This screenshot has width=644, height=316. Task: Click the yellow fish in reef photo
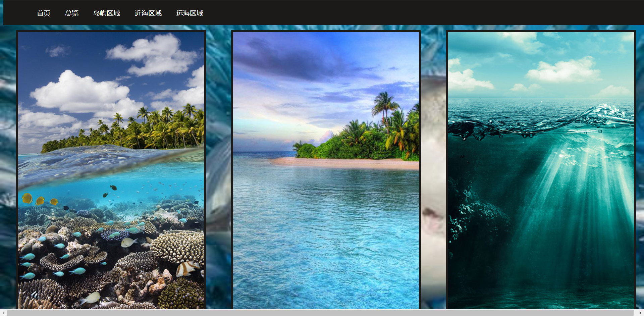pos(27,198)
